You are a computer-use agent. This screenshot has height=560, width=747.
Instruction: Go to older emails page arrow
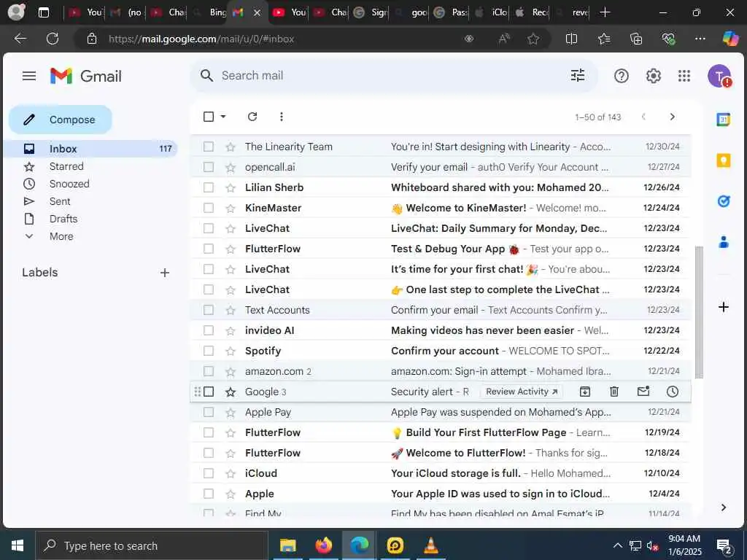[672, 117]
